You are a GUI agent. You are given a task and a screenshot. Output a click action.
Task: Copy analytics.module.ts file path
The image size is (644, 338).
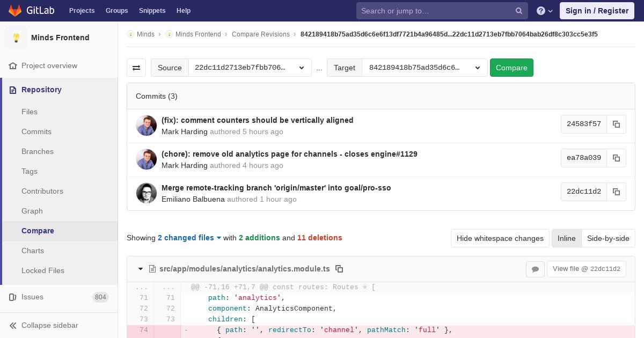point(339,269)
